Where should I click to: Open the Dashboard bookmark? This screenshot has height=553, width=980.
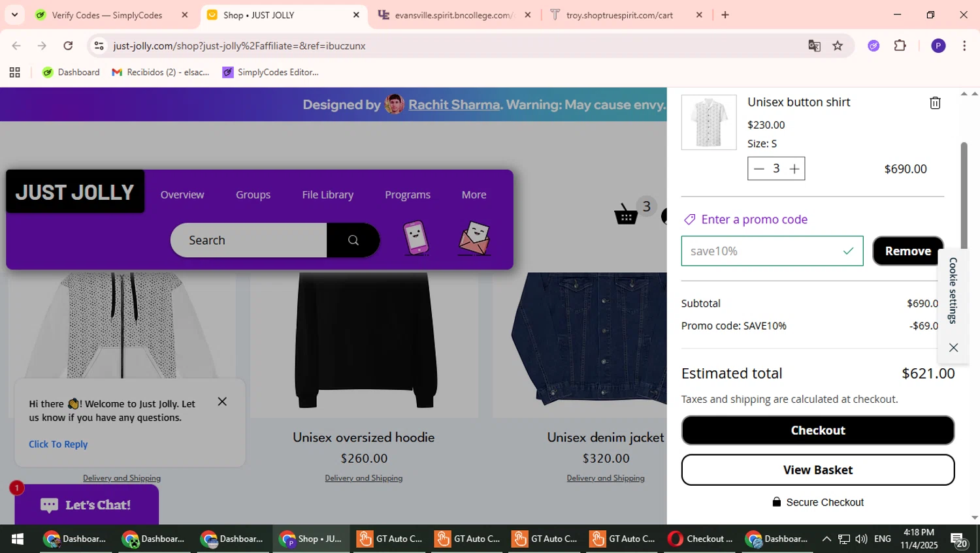[71, 72]
